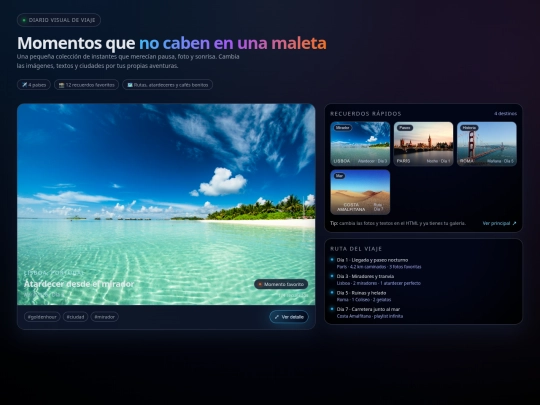Click 'Día 7 · Carretera junto al mar' route entry
The width and height of the screenshot is (540, 405).
368,309
